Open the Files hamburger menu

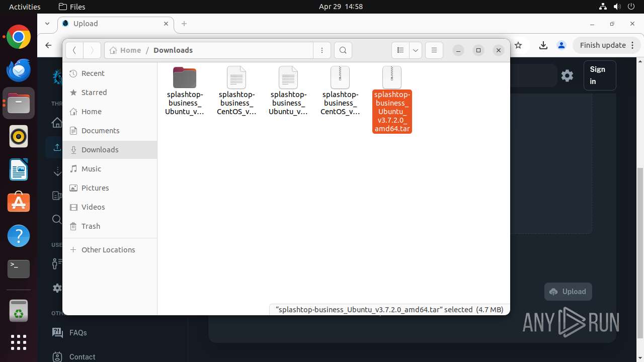coord(434,50)
